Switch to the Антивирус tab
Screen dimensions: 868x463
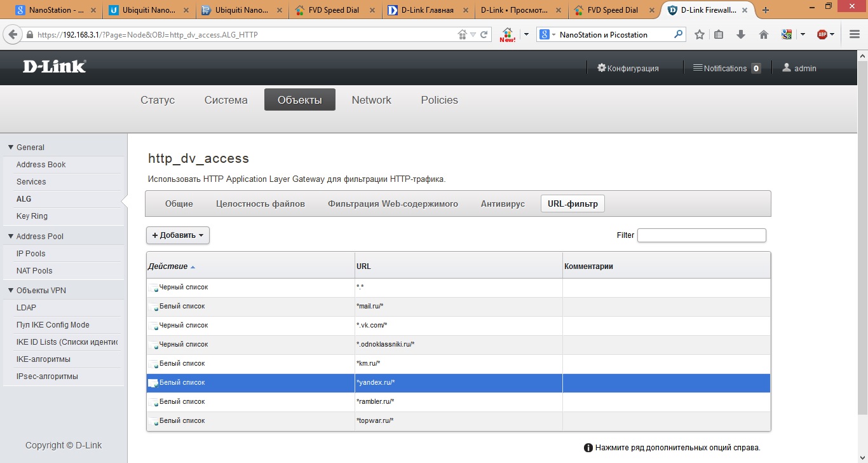click(x=503, y=204)
